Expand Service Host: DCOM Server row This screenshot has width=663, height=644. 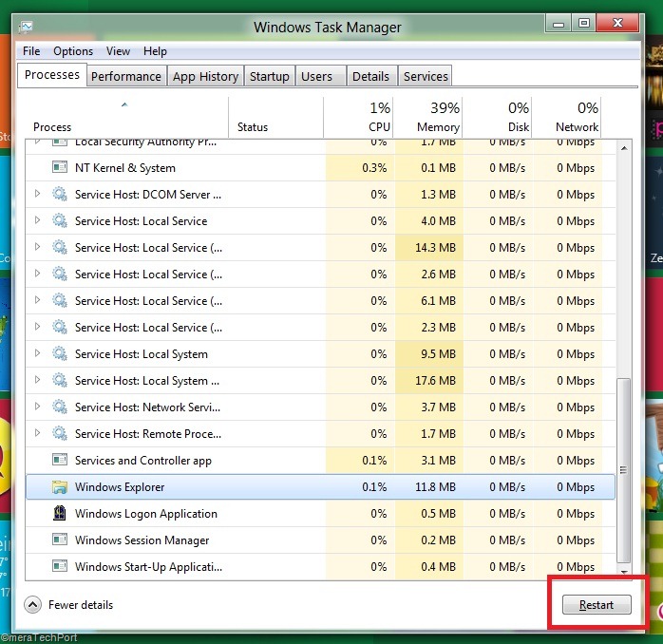tap(37, 194)
